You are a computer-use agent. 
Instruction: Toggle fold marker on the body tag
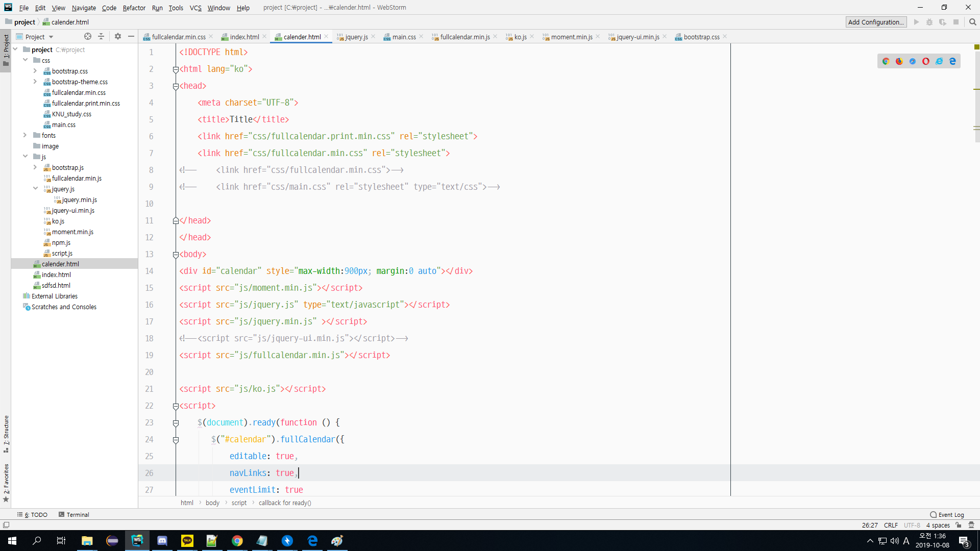pyautogui.click(x=176, y=255)
